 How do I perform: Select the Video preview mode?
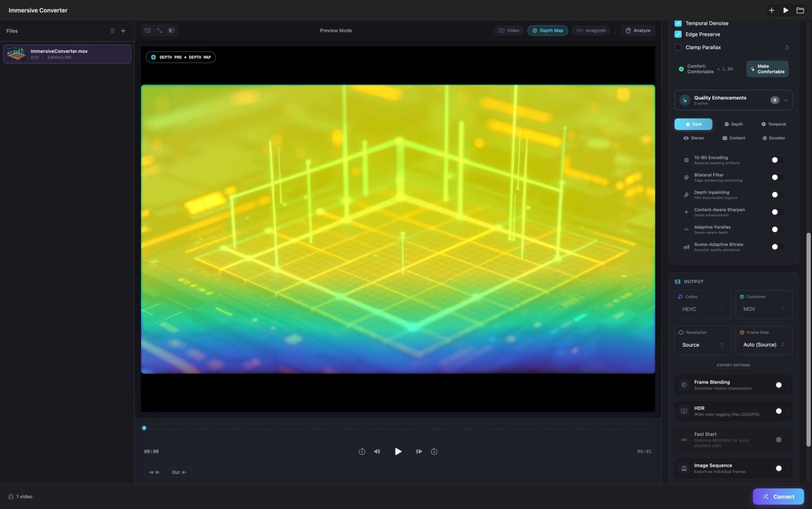(509, 30)
